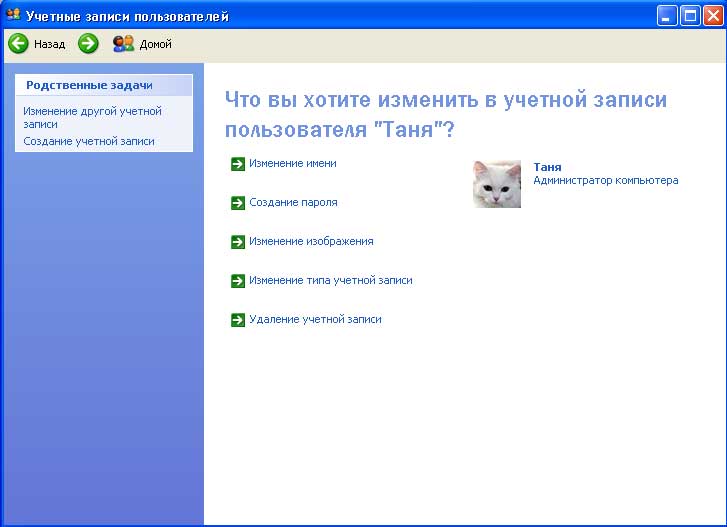Minimize the user accounts window
Image resolution: width=727 pixels, height=527 pixels.
(667, 16)
